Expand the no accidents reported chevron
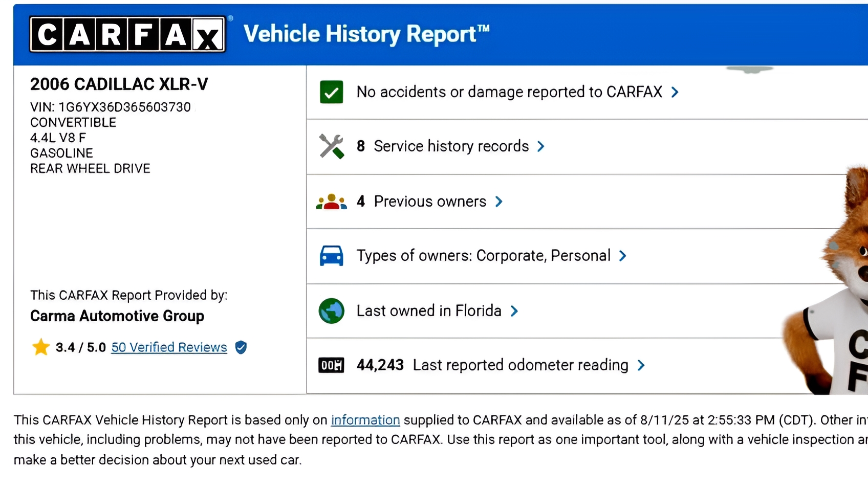This screenshot has width=868, height=488. point(675,92)
